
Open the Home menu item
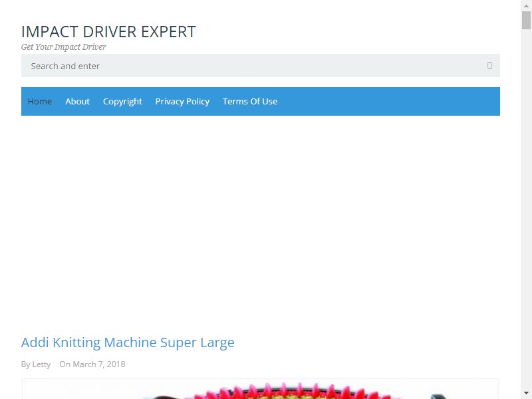[x=40, y=102]
